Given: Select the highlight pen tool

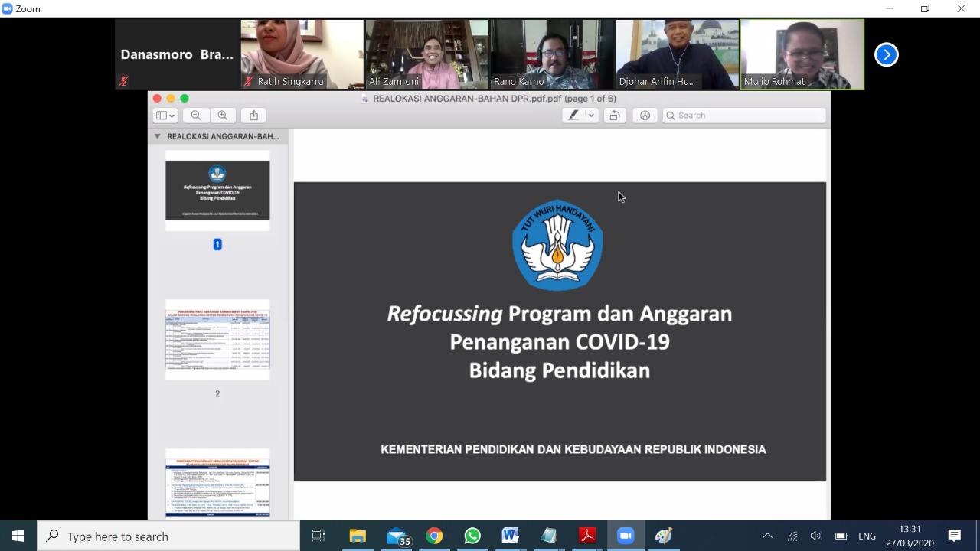Looking at the screenshot, I should pyautogui.click(x=573, y=116).
